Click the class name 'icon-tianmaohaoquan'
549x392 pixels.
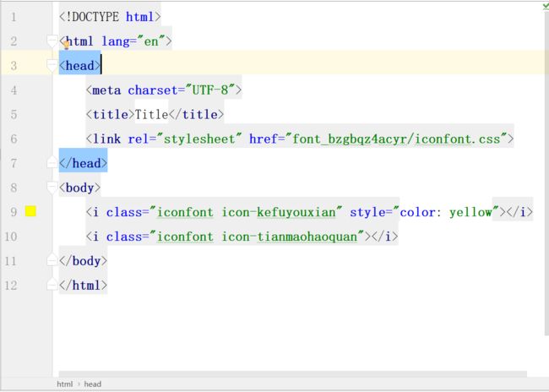point(290,237)
